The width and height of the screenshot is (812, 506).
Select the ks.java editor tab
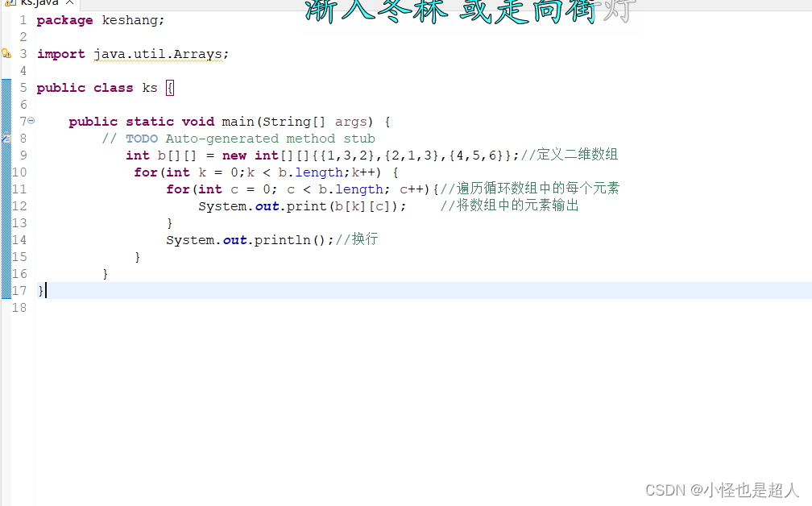pos(39,2)
